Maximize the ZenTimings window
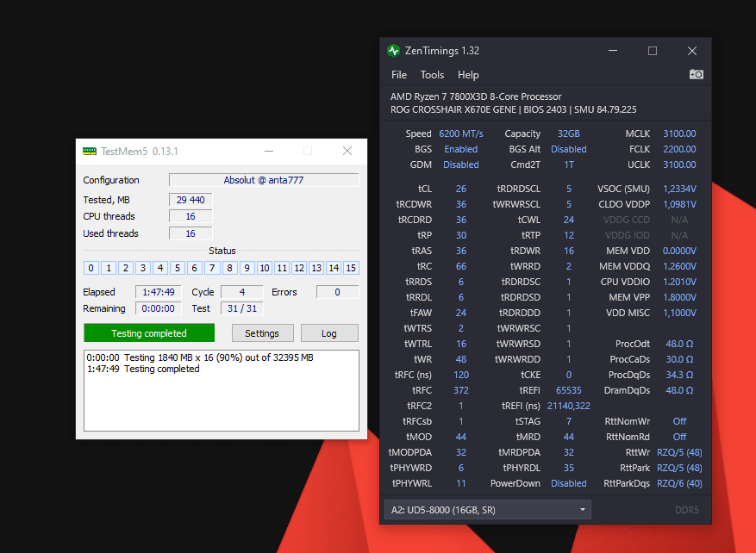Viewport: 756px width, 553px height. click(653, 51)
